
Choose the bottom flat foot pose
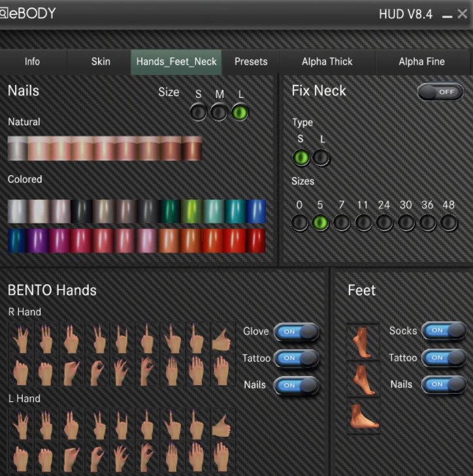[363, 416]
